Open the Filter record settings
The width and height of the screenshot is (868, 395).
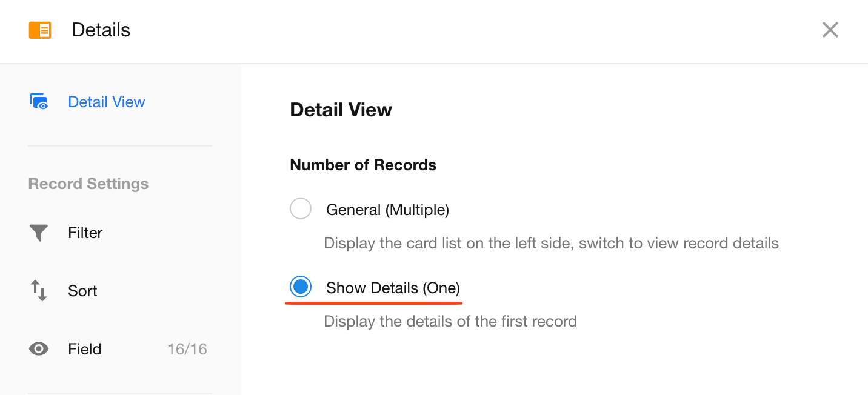coord(85,233)
